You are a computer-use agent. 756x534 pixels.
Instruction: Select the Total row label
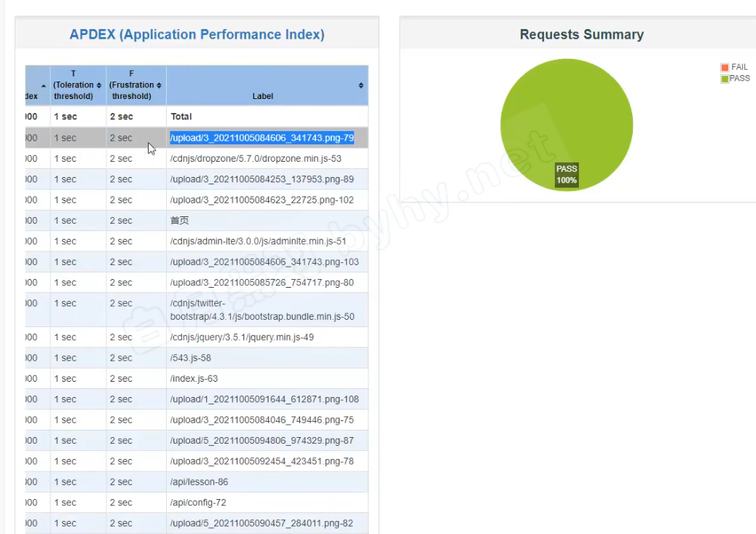[181, 117]
